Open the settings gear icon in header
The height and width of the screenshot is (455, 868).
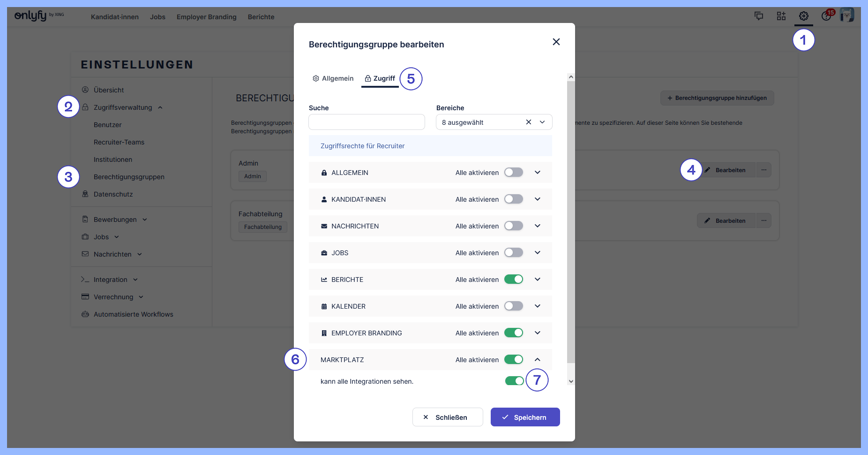coord(803,16)
